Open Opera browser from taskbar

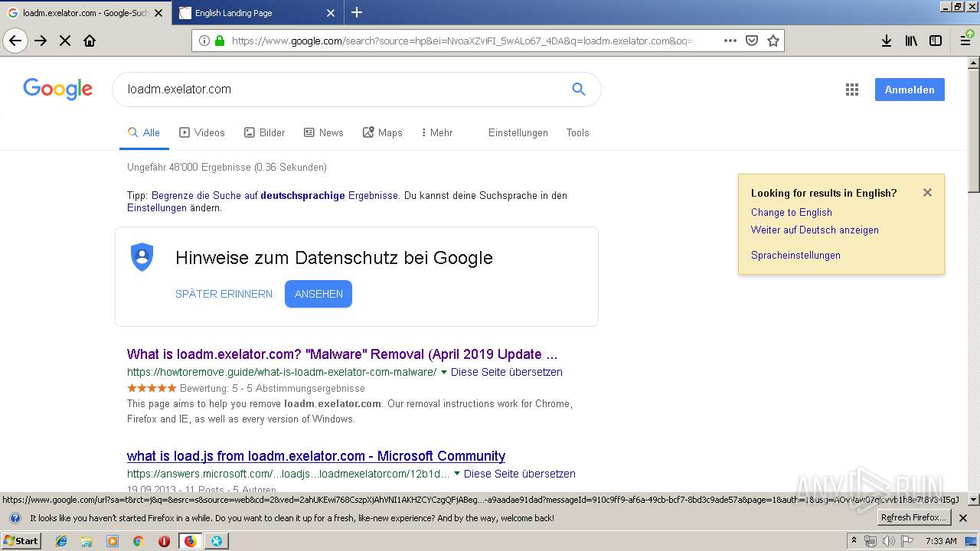[164, 541]
